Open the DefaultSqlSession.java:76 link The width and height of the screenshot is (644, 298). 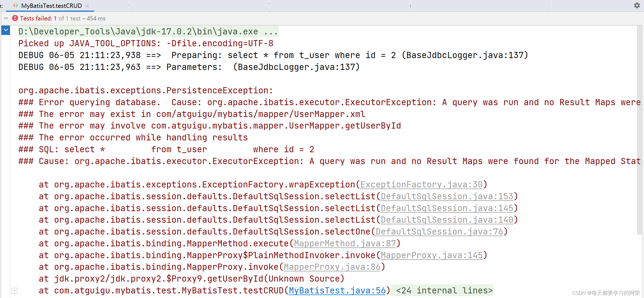point(439,232)
